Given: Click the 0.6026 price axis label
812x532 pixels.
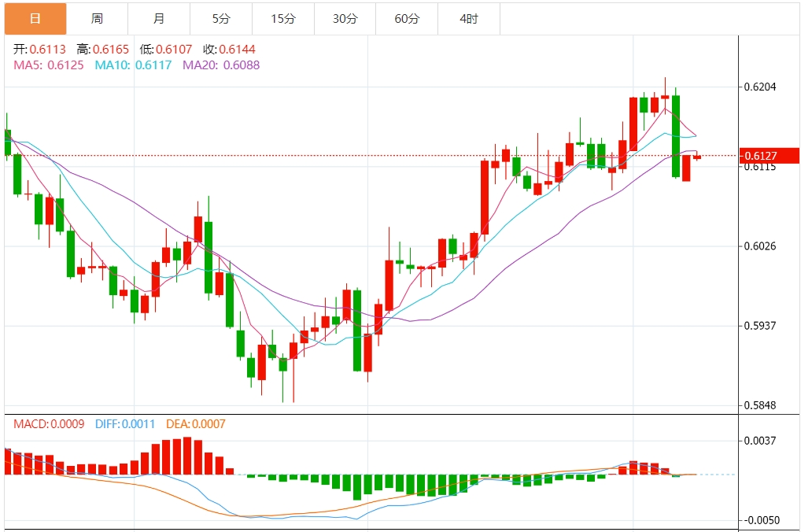Looking at the screenshot, I should click(x=760, y=246).
